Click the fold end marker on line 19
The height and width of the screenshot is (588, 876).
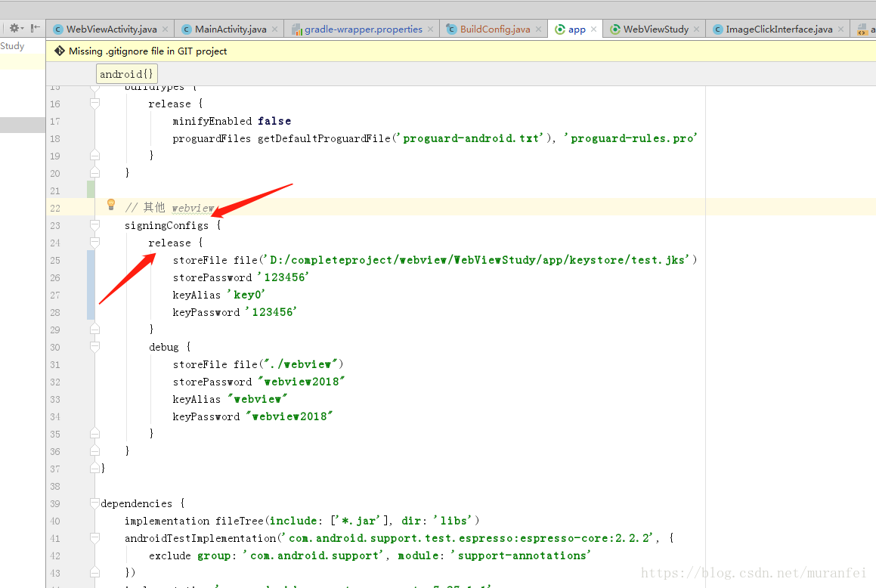[95, 155]
